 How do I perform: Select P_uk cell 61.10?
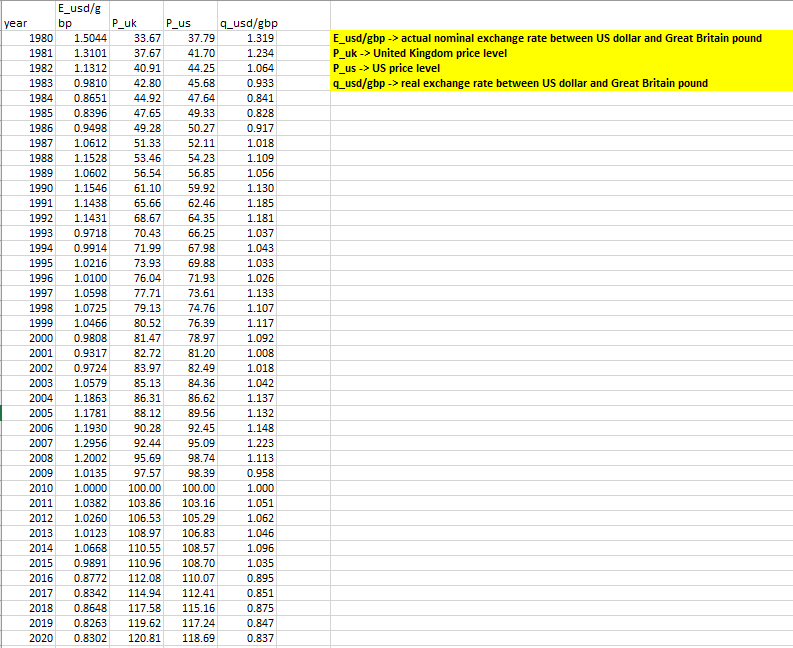click(x=137, y=188)
